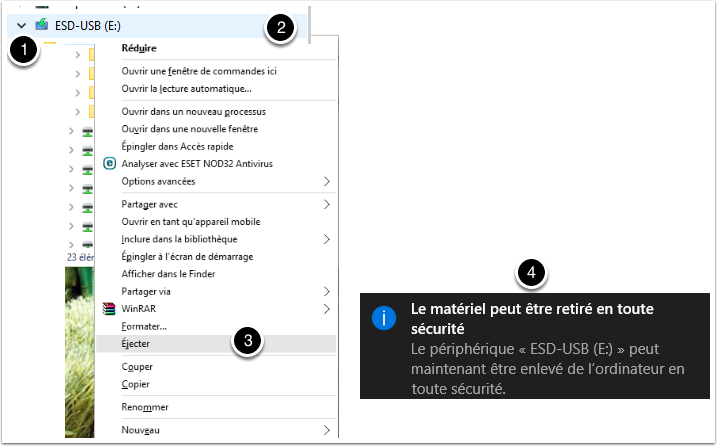Image resolution: width=717 pixels, height=446 pixels.
Task: Click Réduire menu entry
Action: (138, 47)
